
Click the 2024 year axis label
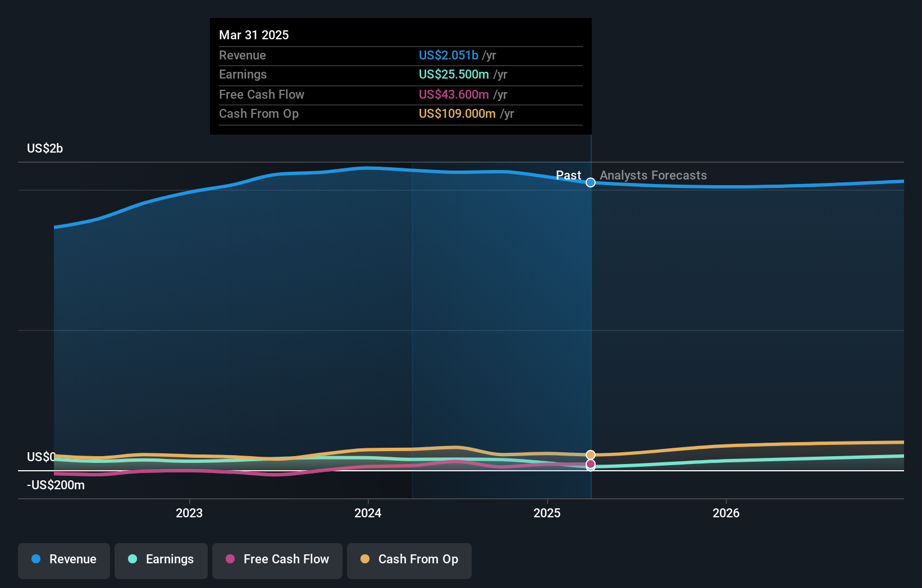(368, 513)
